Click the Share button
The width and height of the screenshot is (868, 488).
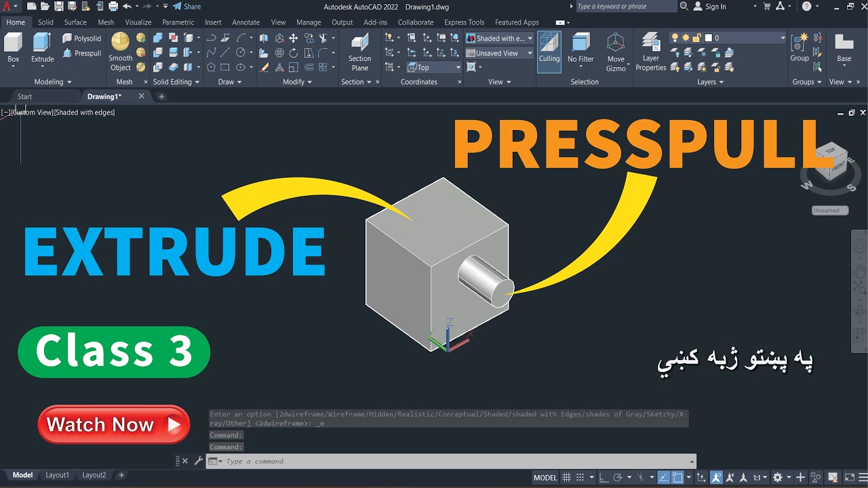point(186,6)
